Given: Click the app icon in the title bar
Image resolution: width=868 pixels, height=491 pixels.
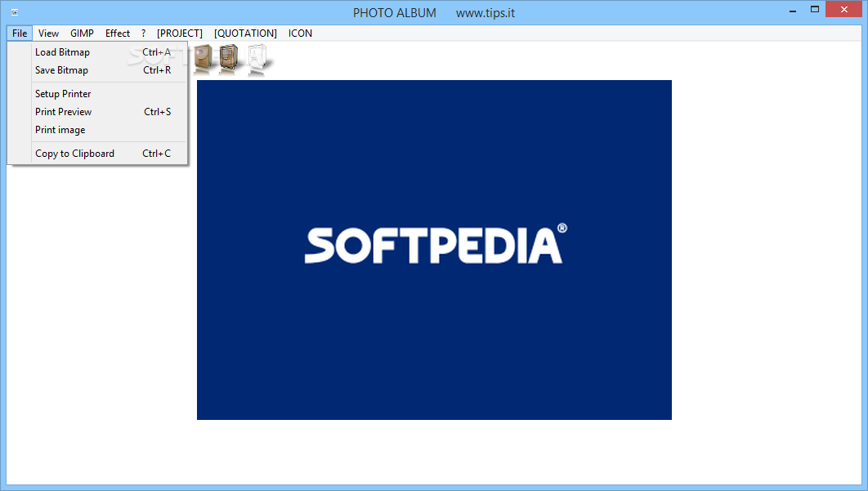Looking at the screenshot, I should coord(15,11).
